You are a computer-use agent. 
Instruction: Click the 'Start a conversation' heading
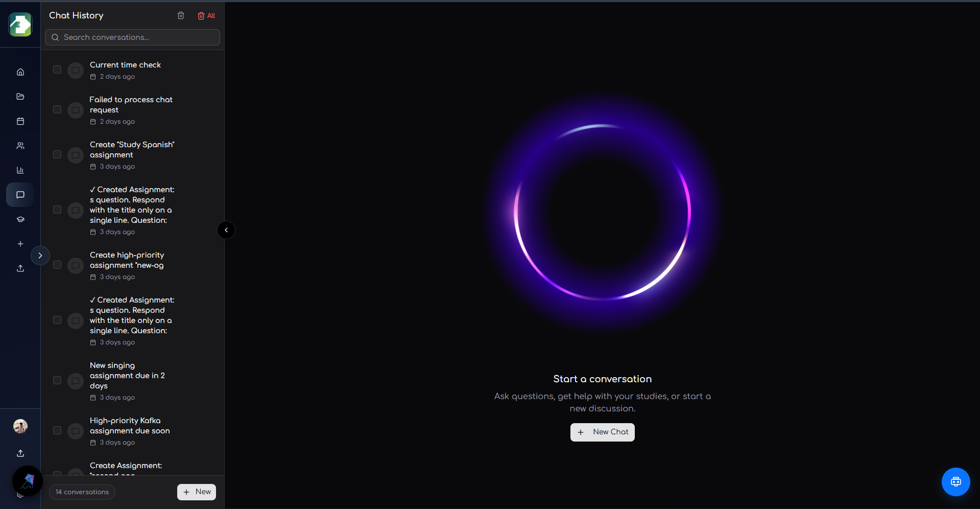point(602,379)
